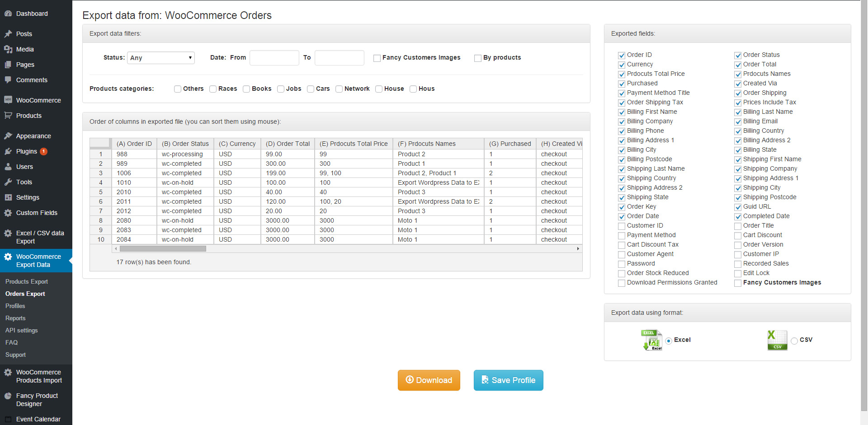Click the WooCommerce Products Import gear icon
Viewport: 868px width, 425px height.
(x=8, y=372)
